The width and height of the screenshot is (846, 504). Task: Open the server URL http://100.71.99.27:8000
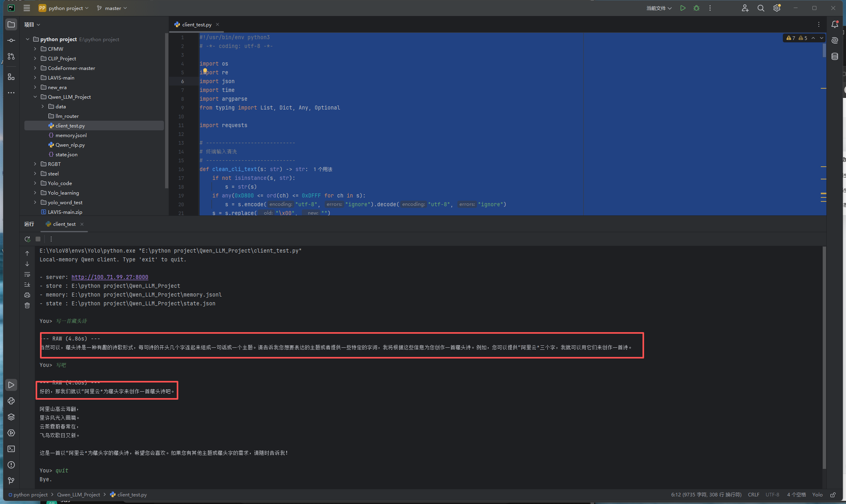(x=110, y=277)
